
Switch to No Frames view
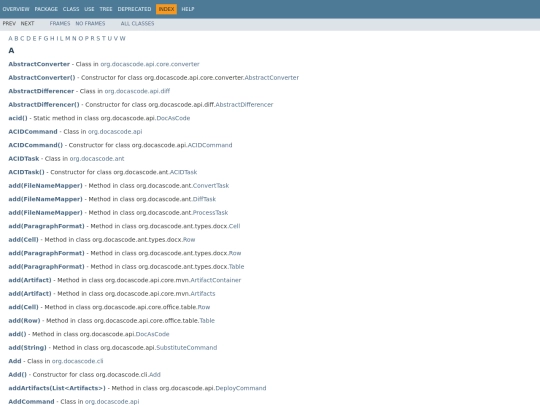(x=90, y=23)
